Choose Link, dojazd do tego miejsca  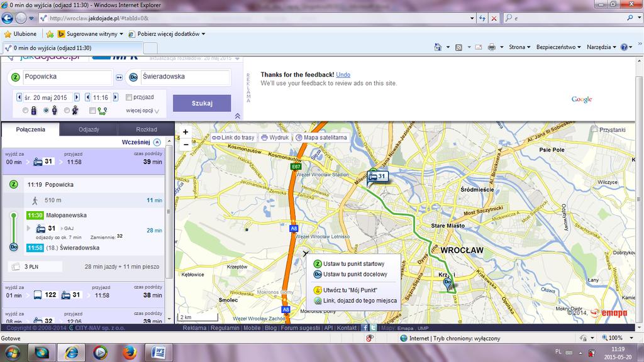pos(355,301)
